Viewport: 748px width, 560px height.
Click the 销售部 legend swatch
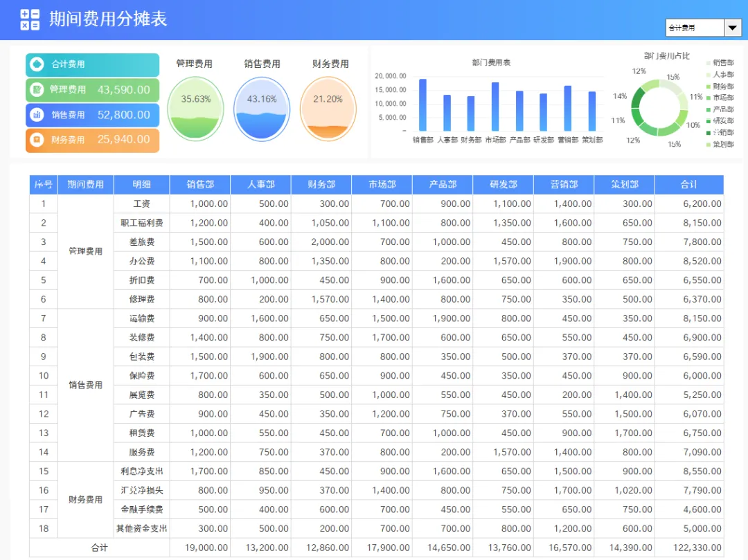pos(709,63)
